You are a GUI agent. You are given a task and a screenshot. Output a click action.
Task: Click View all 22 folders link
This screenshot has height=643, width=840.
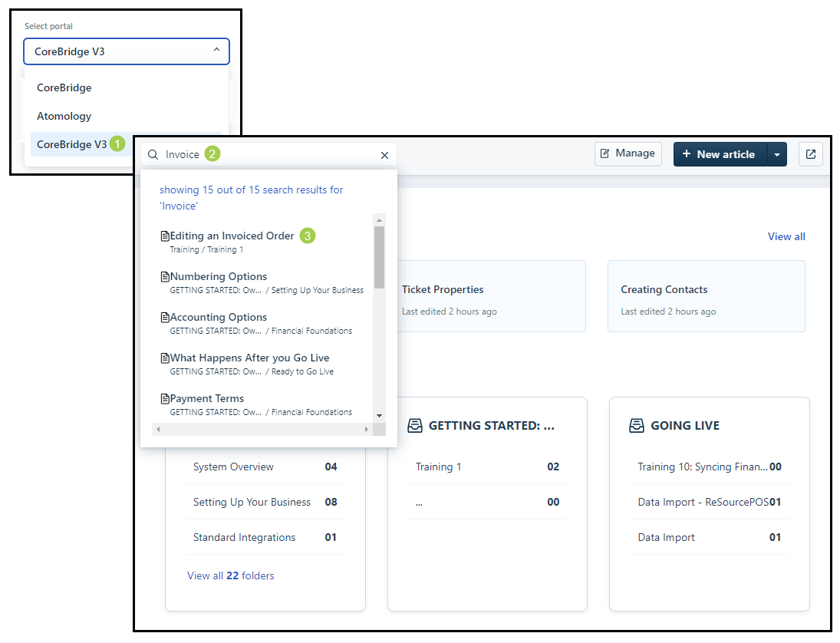[230, 575]
